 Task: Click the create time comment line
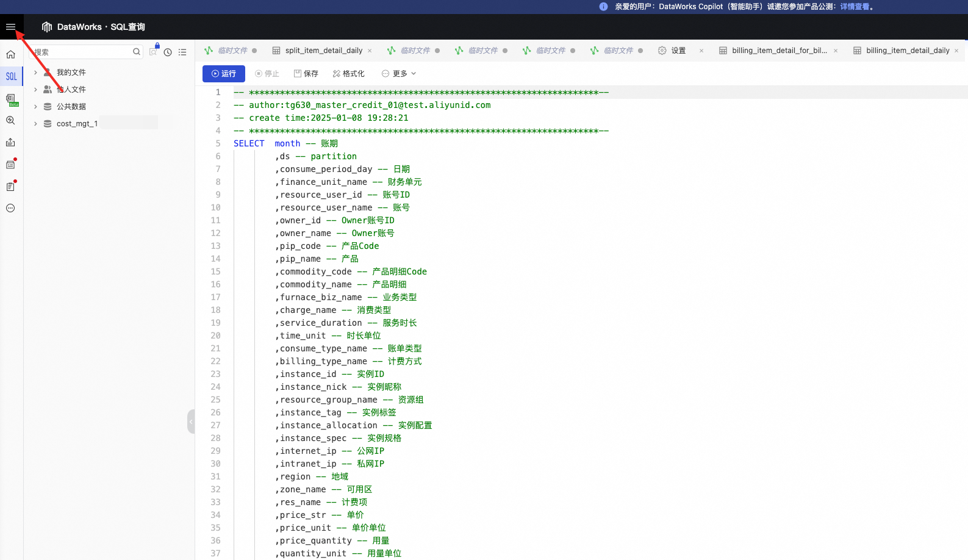point(321,118)
